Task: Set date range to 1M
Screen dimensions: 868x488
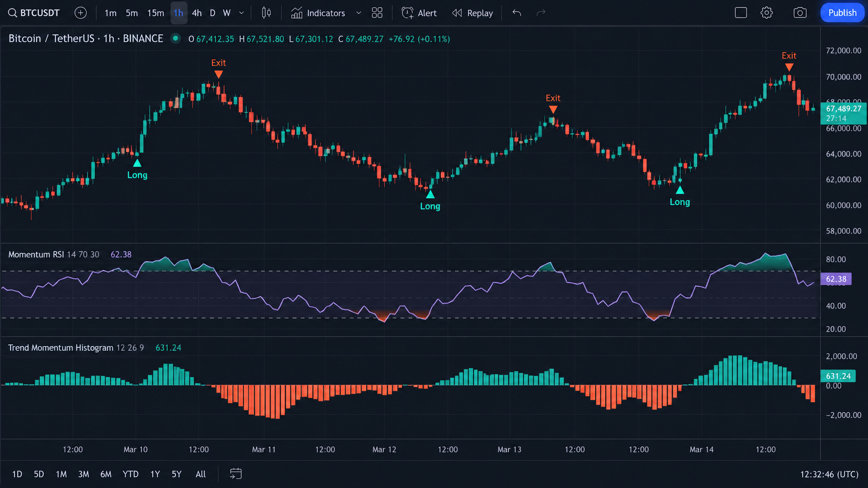Action: tap(61, 474)
